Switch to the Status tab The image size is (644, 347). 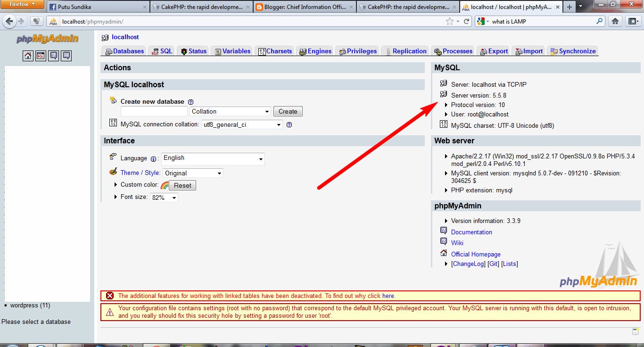tap(193, 51)
